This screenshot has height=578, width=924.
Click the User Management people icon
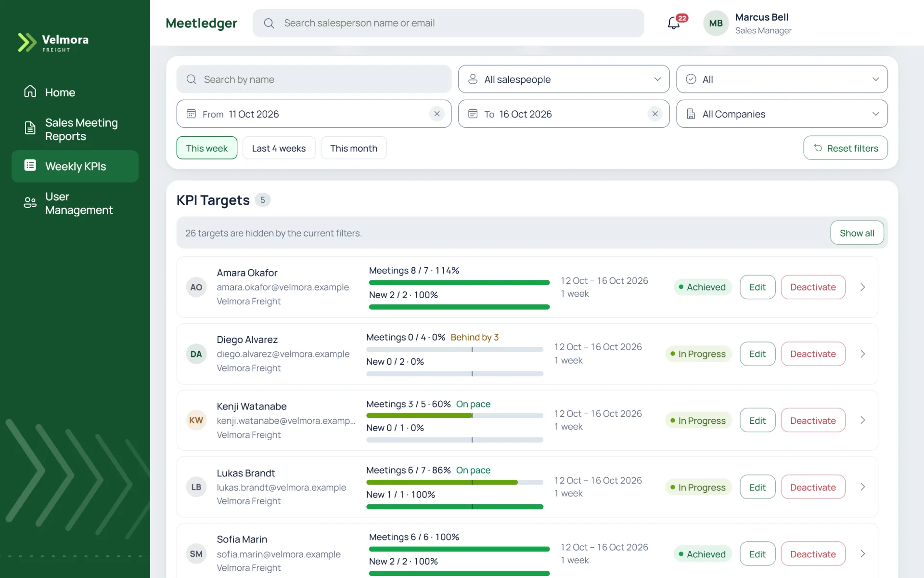(30, 202)
